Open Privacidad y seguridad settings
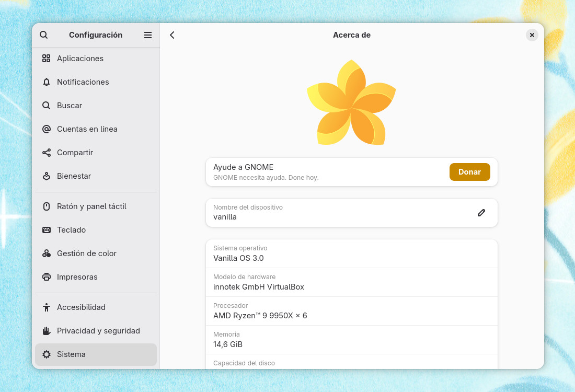 (96, 331)
